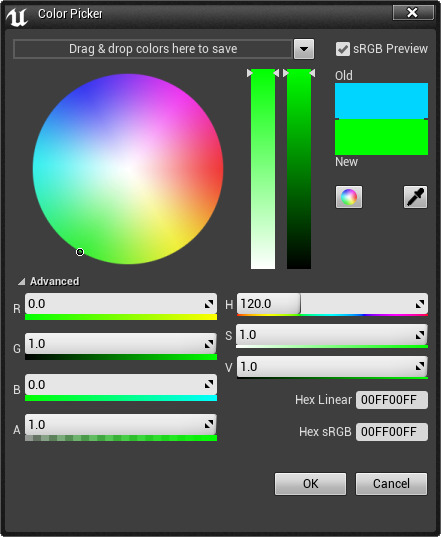Image resolution: width=441 pixels, height=537 pixels.
Task: Click the saved colors drag-and-drop bar
Action: point(153,49)
